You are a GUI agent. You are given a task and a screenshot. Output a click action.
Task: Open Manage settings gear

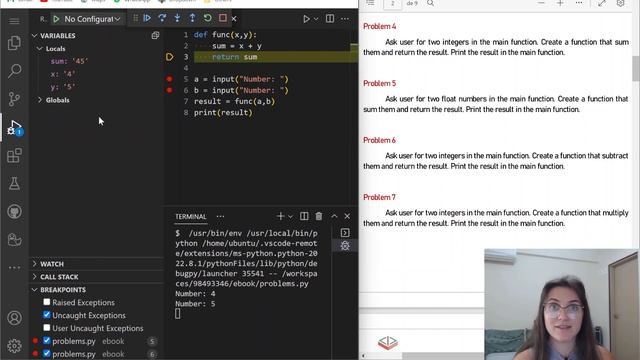14,346
